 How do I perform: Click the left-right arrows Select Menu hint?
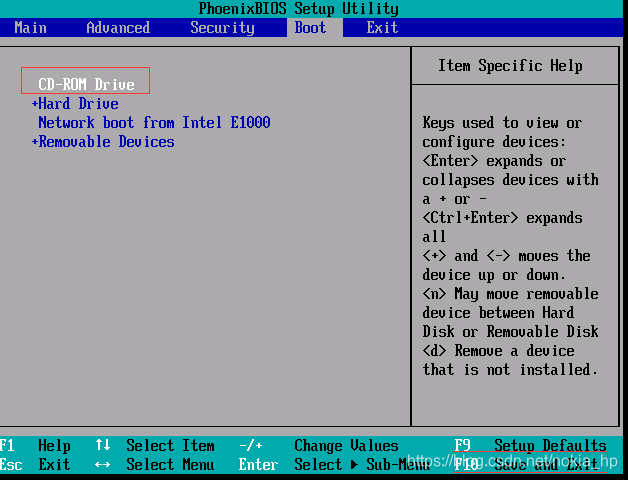[x=155, y=464]
